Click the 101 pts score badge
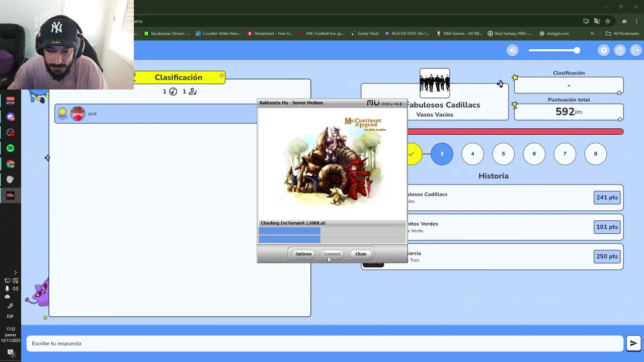Screen dimensions: 644x362 pos(607,227)
